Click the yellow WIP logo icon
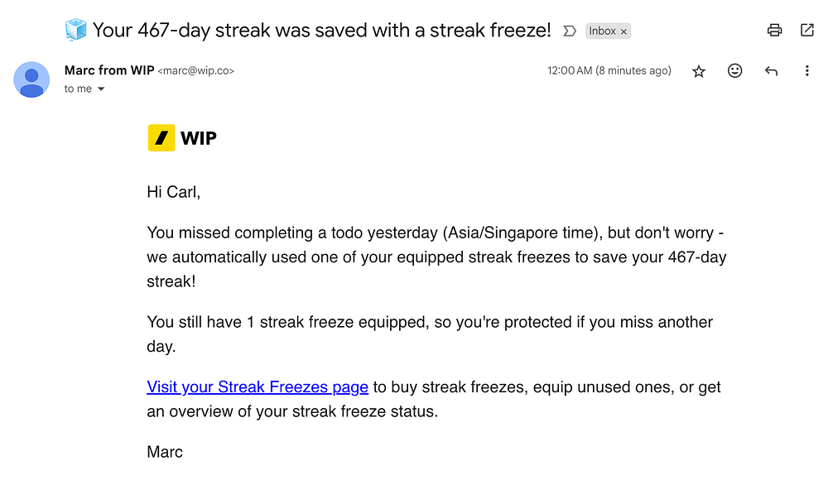The height and width of the screenshot is (504, 828). 161,138
